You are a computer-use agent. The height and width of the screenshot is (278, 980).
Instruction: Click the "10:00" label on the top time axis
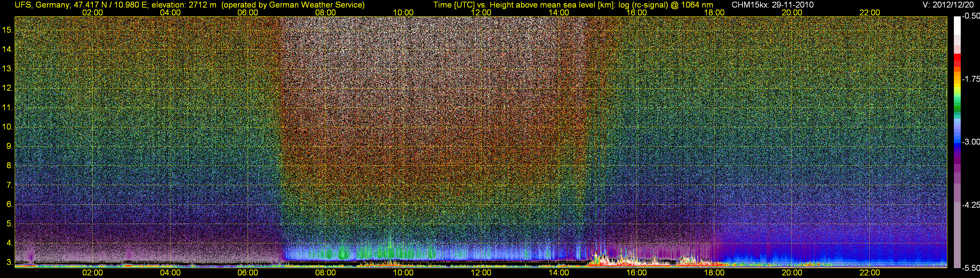[403, 12]
